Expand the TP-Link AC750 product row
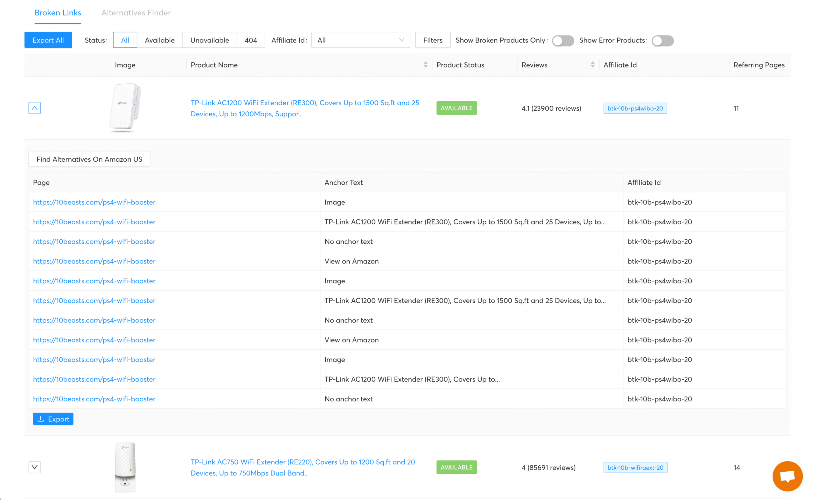This screenshot has width=813, height=500. pyautogui.click(x=34, y=467)
